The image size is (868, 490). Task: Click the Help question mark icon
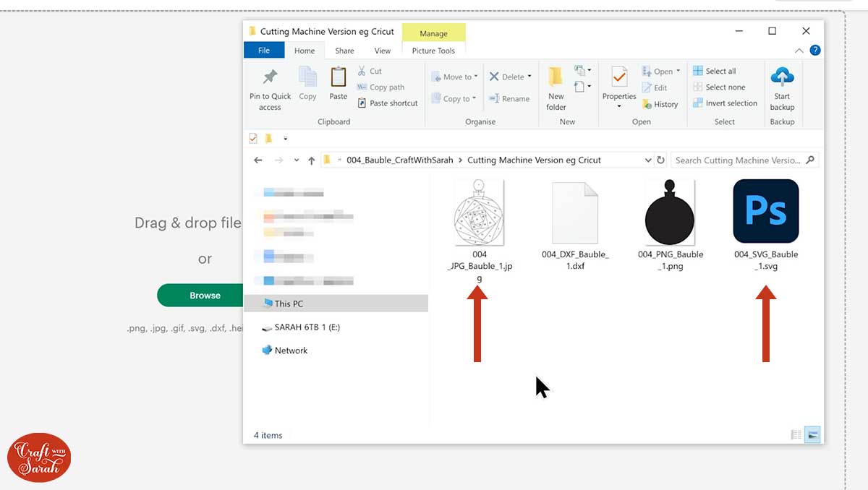click(814, 51)
